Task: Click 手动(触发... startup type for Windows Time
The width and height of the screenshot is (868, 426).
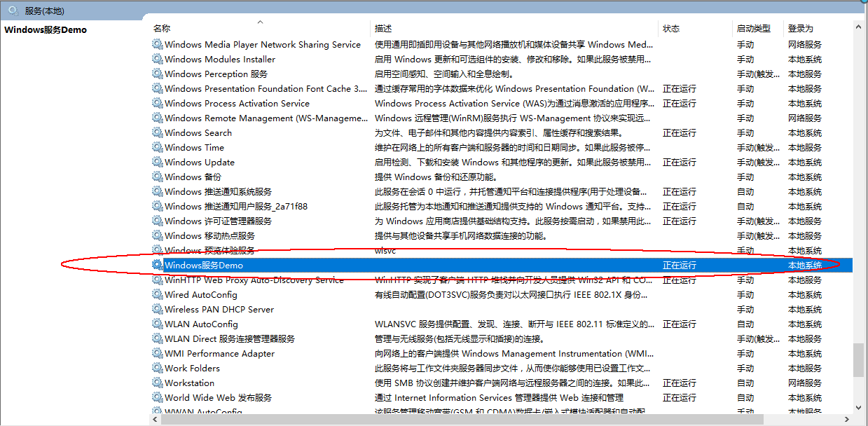Action: pyautogui.click(x=758, y=147)
